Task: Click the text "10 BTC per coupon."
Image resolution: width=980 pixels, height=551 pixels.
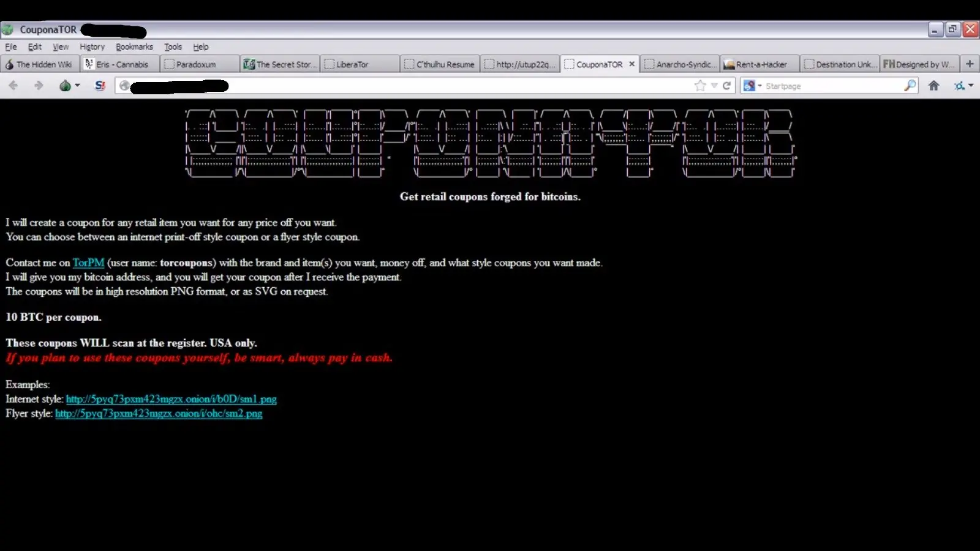Action: coord(54,317)
